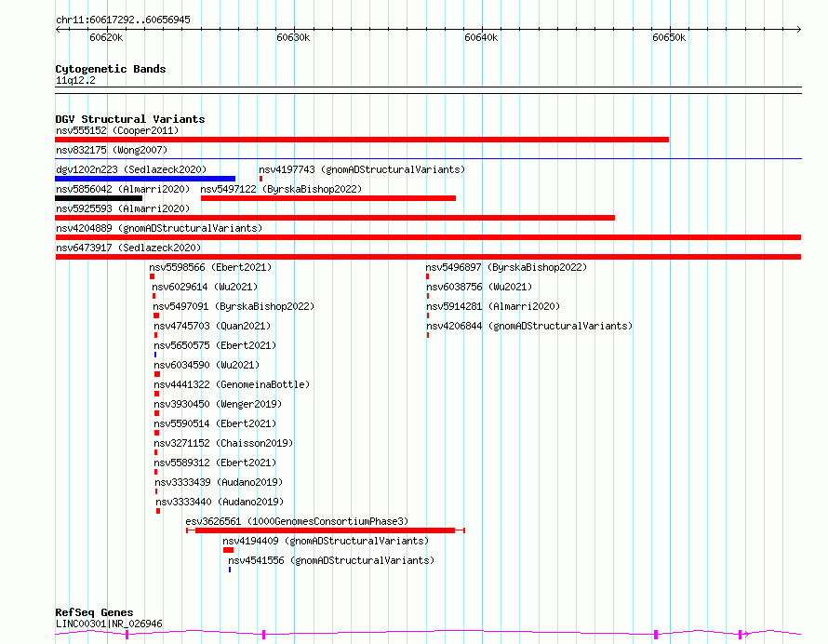828x644 pixels.
Task: Click the LINC00301|NR_026946 gene label
Action: click(109, 624)
